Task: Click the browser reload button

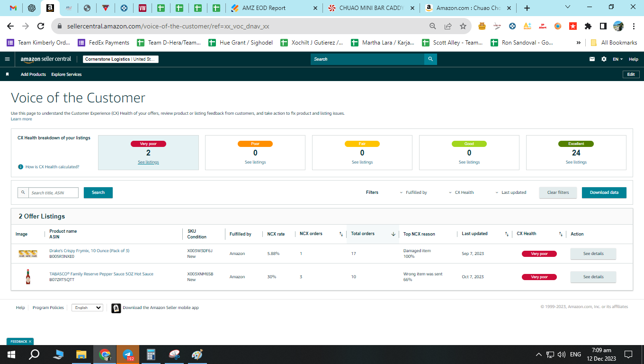Action: click(x=41, y=26)
